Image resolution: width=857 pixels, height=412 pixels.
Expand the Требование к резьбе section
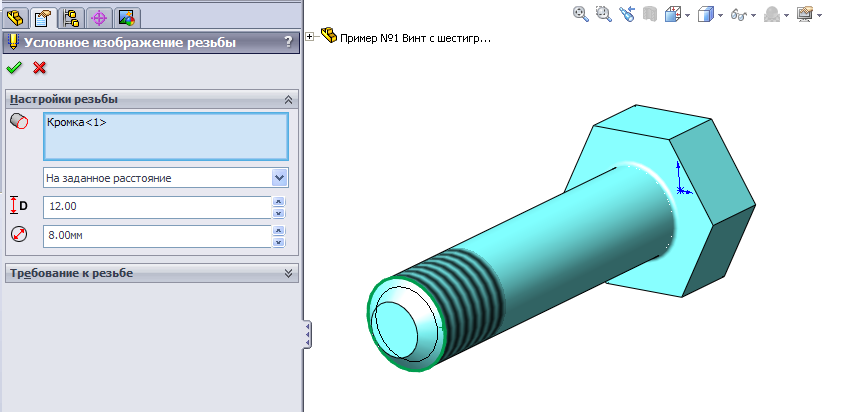click(289, 273)
